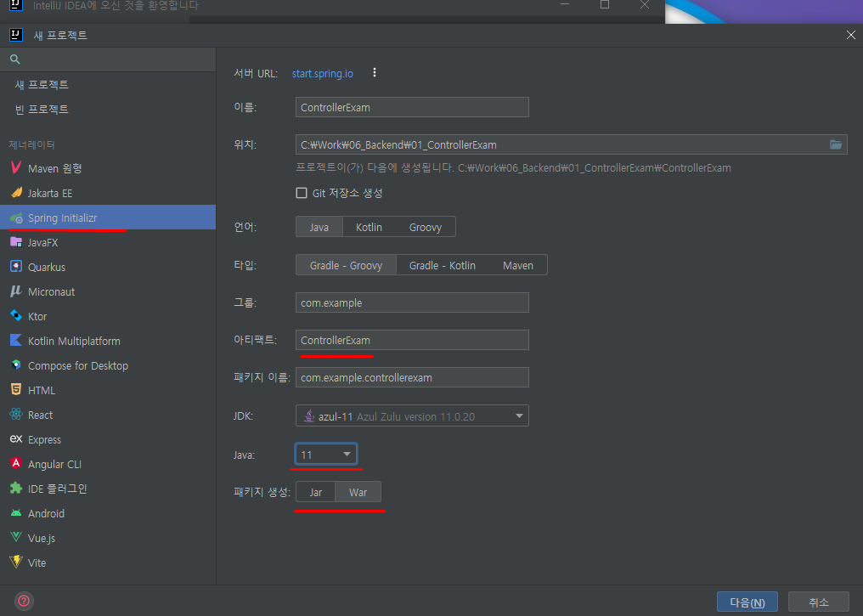Select 빈 프로젝트 in sidebar
This screenshot has height=616, width=863.
click(x=108, y=109)
